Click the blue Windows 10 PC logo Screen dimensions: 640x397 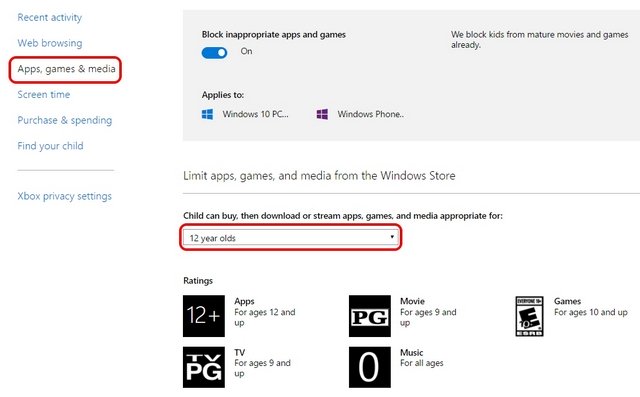(x=207, y=114)
